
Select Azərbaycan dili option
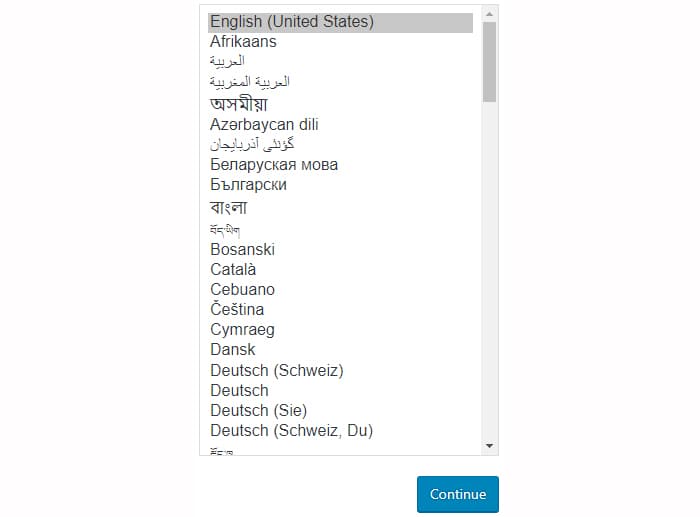click(x=340, y=125)
